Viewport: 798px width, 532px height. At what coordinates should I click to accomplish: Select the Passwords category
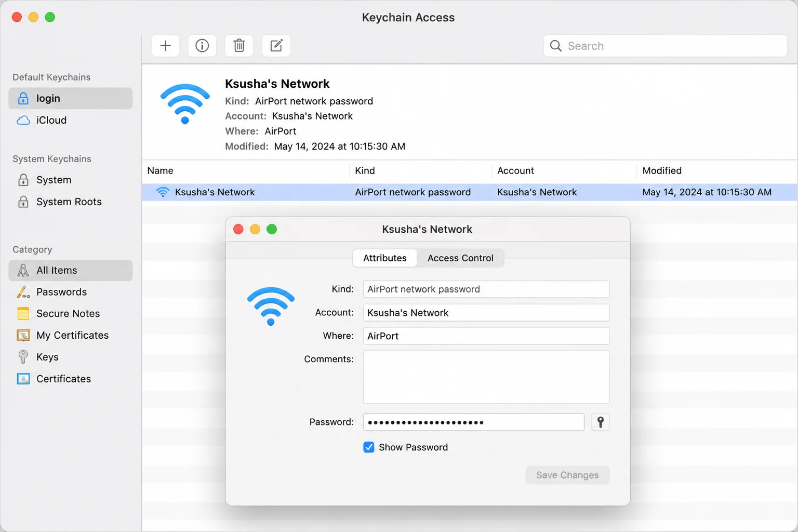(x=71, y=292)
